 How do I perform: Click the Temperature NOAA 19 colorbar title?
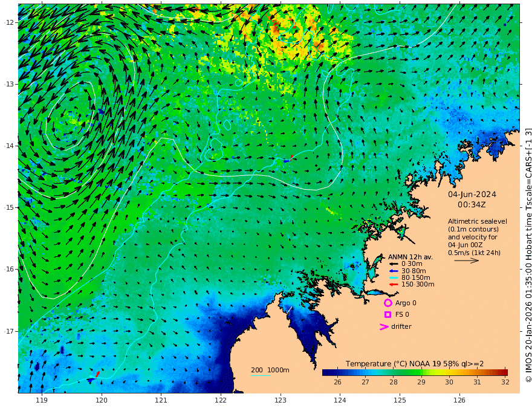tap(415, 364)
